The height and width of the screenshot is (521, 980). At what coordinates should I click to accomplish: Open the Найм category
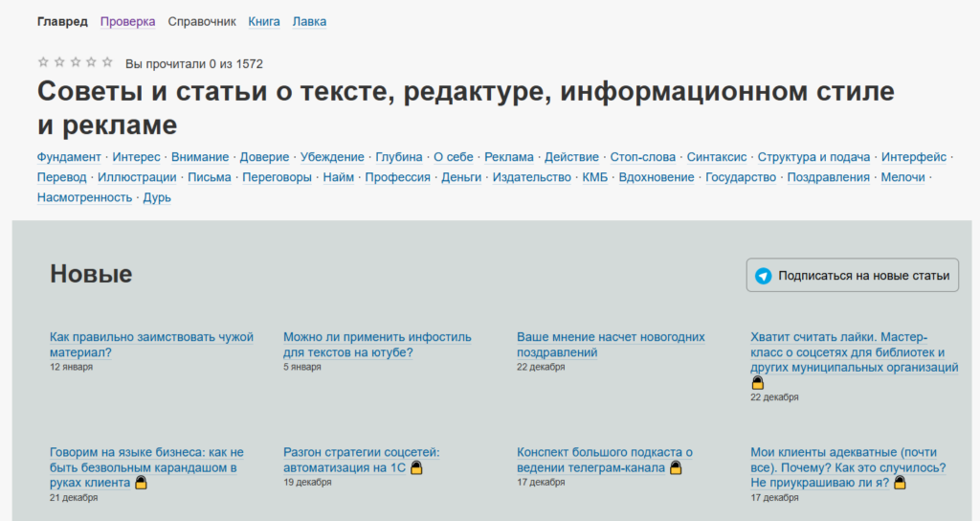(338, 177)
